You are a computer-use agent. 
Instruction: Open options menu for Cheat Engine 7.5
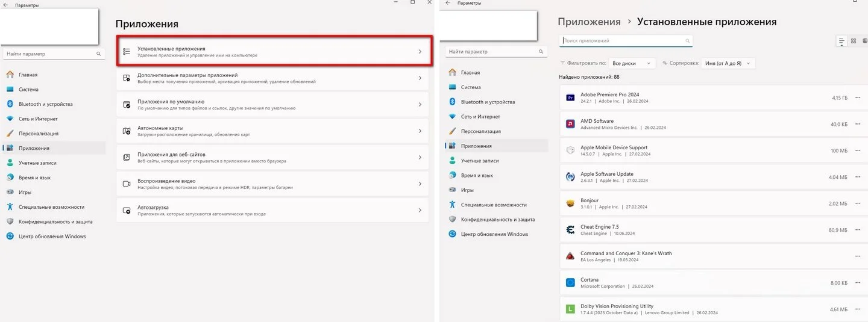click(x=858, y=230)
